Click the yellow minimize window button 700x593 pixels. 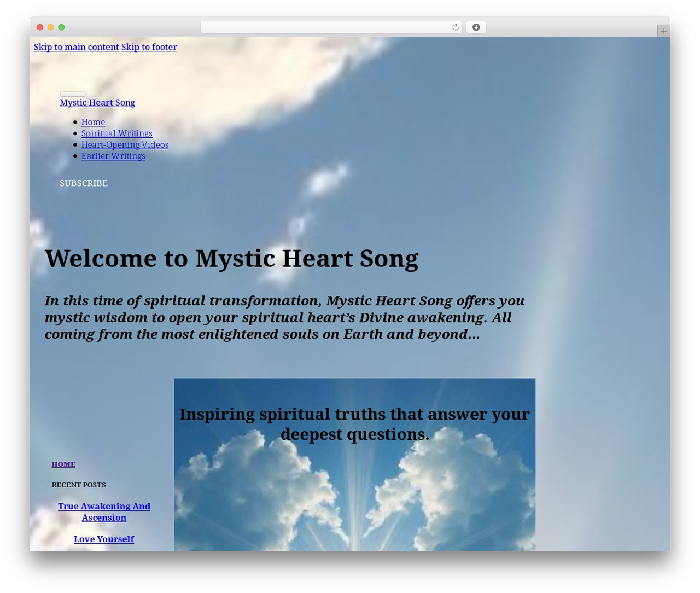pyautogui.click(x=51, y=27)
